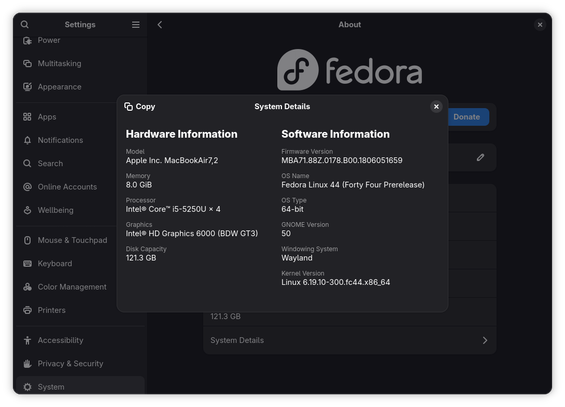Expand the System Details row chevron

(x=485, y=340)
